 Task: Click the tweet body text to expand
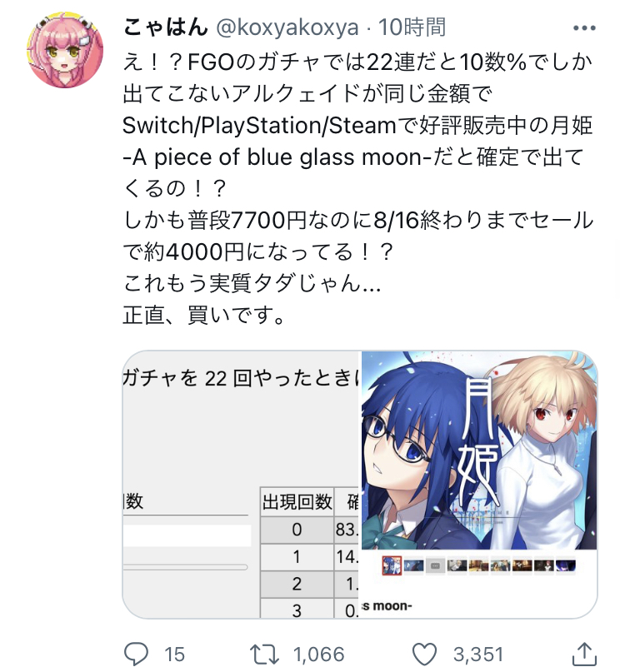click(358, 188)
